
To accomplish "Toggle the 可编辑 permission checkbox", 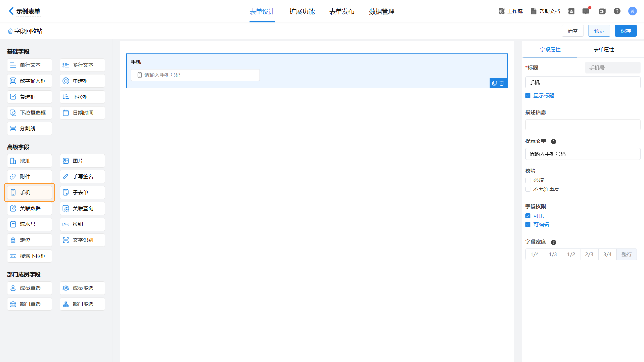I will tap(528, 224).
